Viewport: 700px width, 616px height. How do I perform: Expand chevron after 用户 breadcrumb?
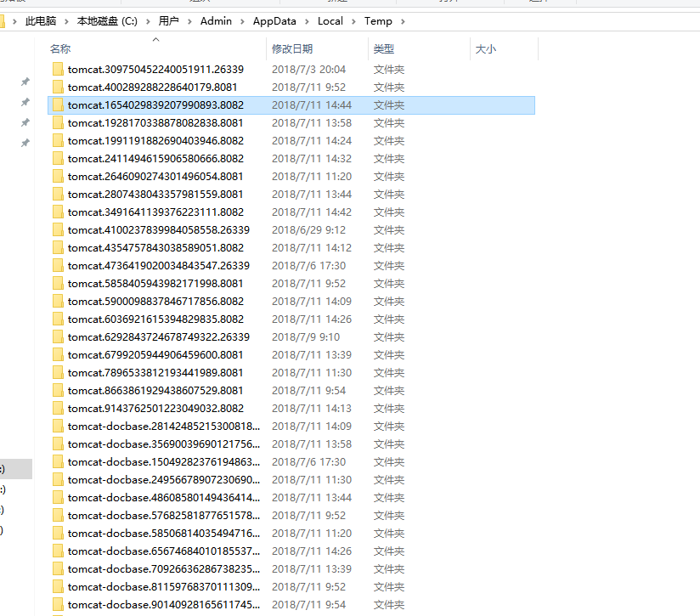coord(189,21)
